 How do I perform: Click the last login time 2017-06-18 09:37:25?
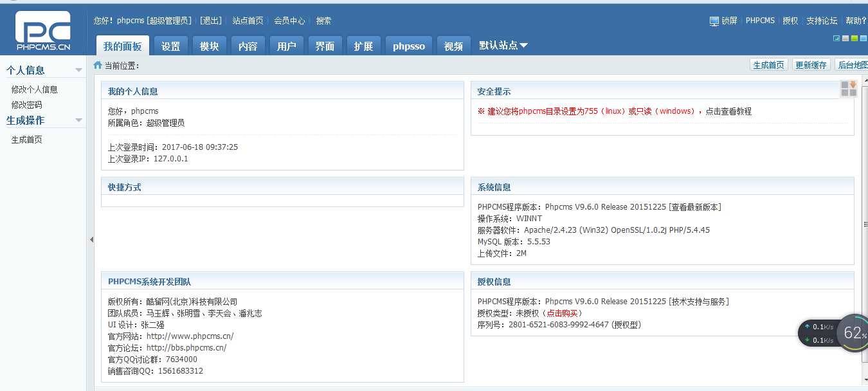point(200,147)
